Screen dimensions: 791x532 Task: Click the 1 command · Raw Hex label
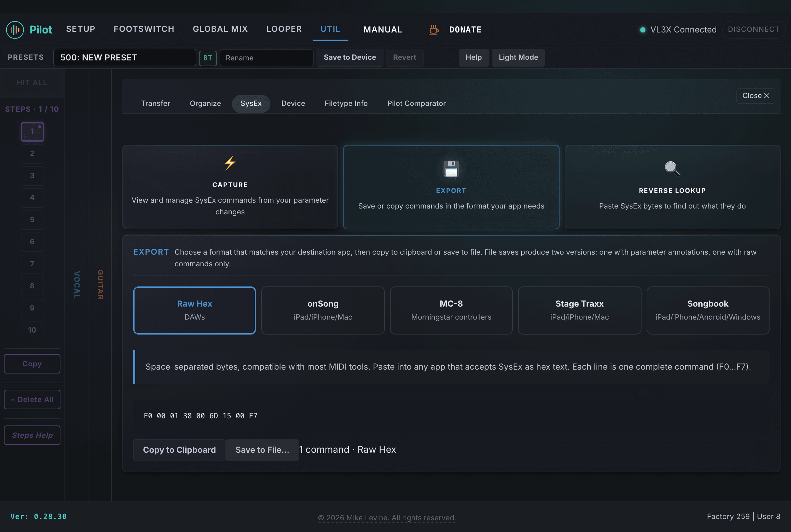pyautogui.click(x=348, y=450)
